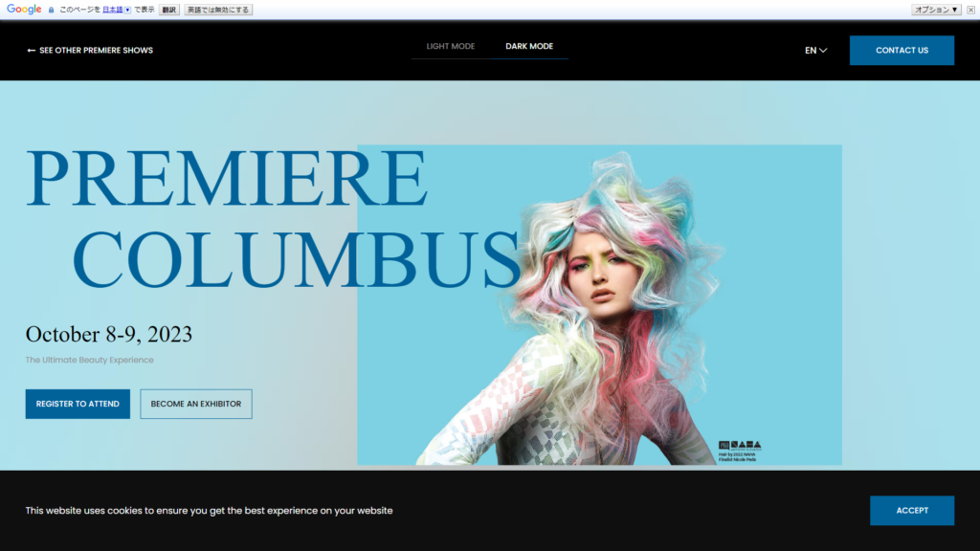Viewport: 980px width, 551px height.
Task: Click the lock icon next to the Google logo
Action: pyautogui.click(x=51, y=9)
